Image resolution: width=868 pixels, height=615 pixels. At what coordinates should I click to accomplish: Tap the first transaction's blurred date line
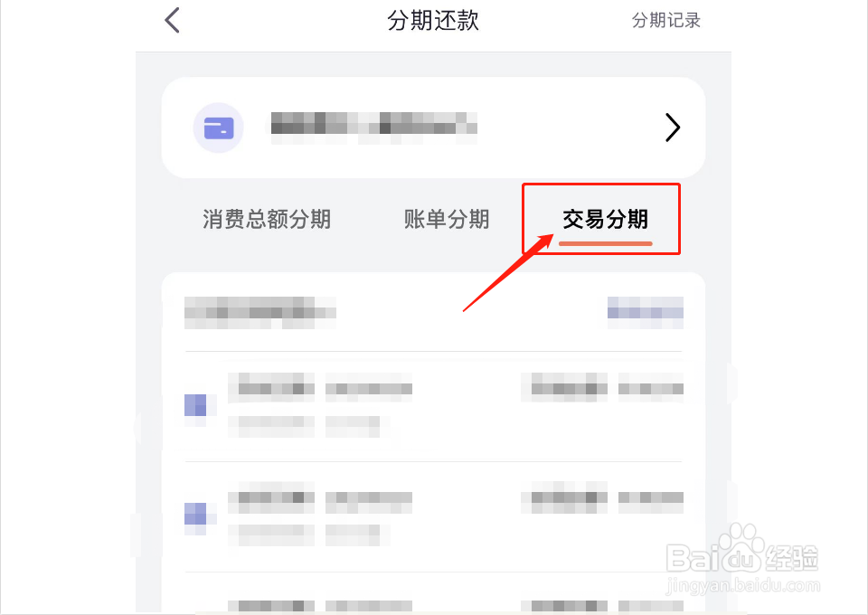304,427
